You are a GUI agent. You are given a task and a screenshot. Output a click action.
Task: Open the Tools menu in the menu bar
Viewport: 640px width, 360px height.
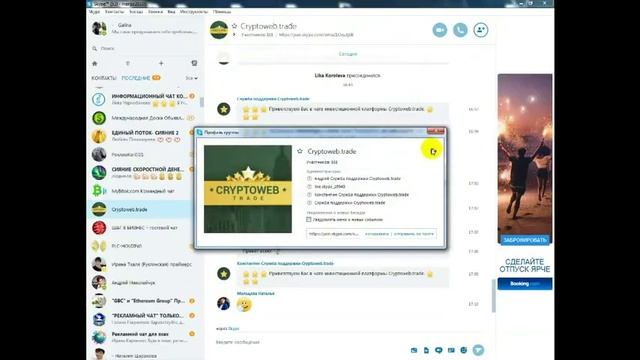pyautogui.click(x=194, y=12)
